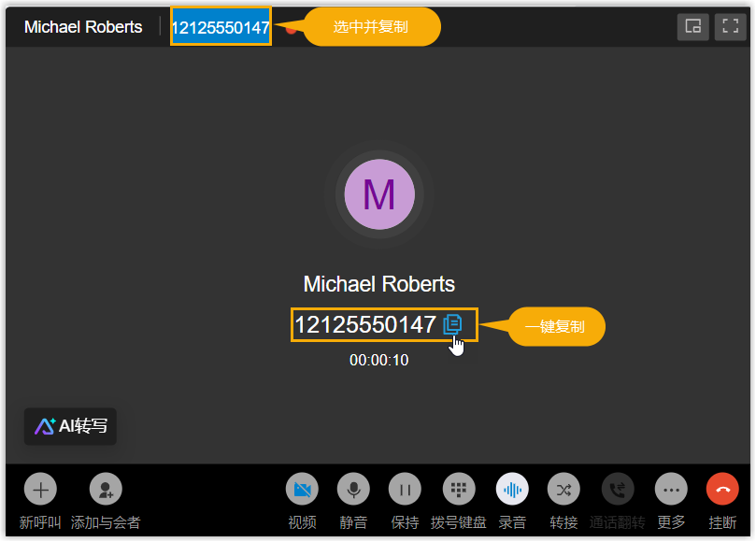Toggle the 视频 video camera
The image size is (756, 542).
(302, 489)
